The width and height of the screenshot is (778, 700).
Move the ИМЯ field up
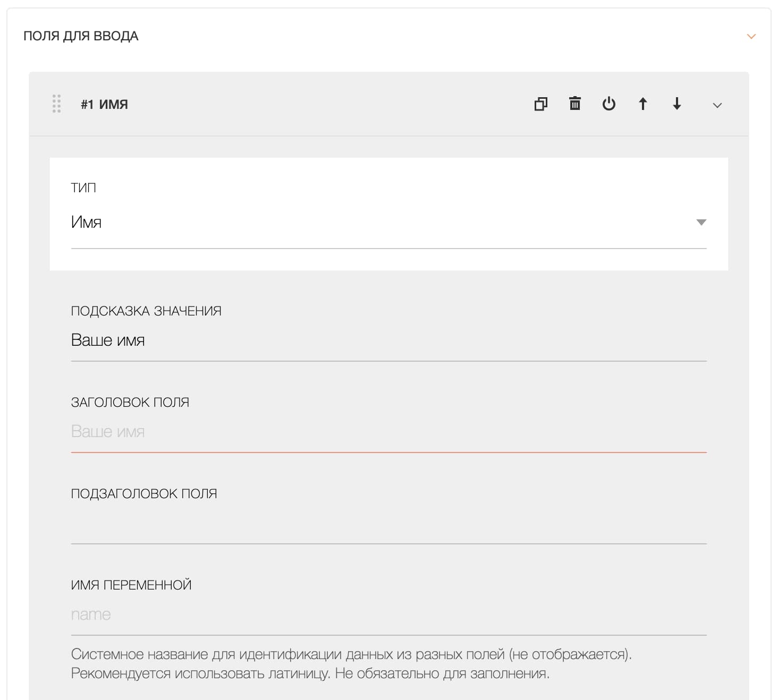(x=643, y=104)
